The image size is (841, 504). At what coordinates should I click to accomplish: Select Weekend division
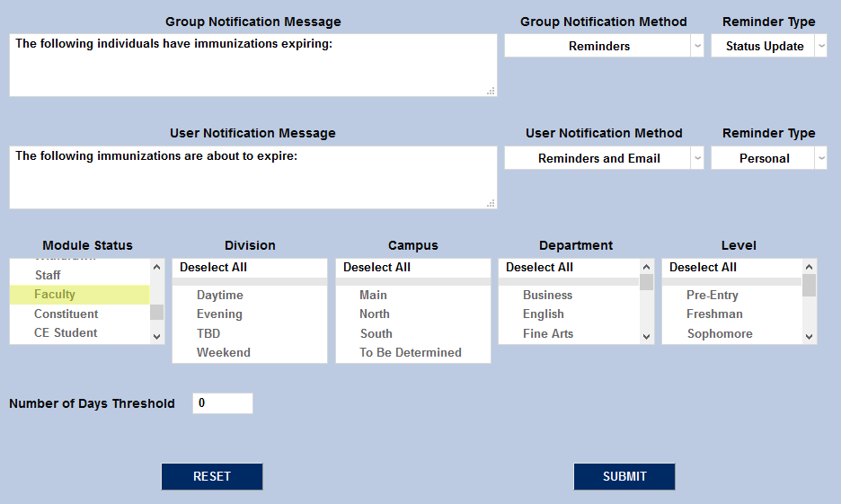(x=250, y=353)
